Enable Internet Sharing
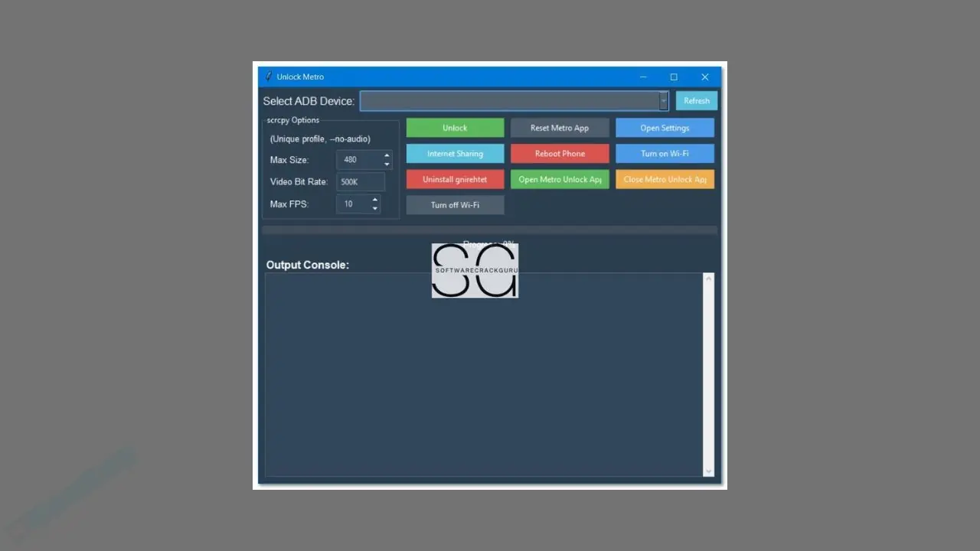 [455, 154]
